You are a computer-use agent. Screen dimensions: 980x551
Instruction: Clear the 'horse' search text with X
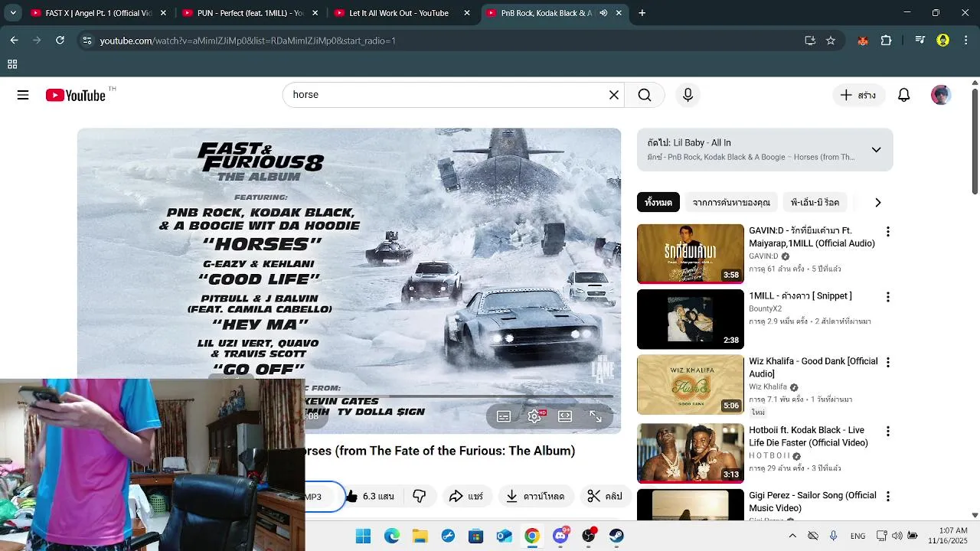tap(613, 95)
